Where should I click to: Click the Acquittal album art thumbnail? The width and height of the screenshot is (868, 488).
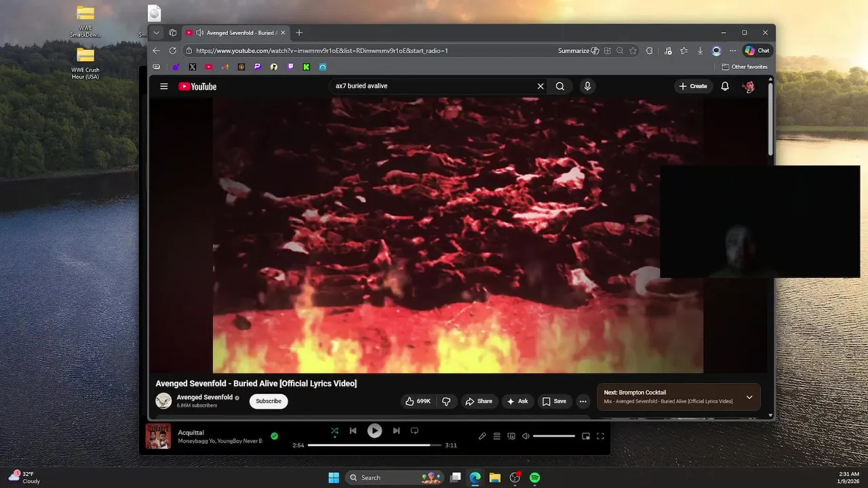point(158,436)
